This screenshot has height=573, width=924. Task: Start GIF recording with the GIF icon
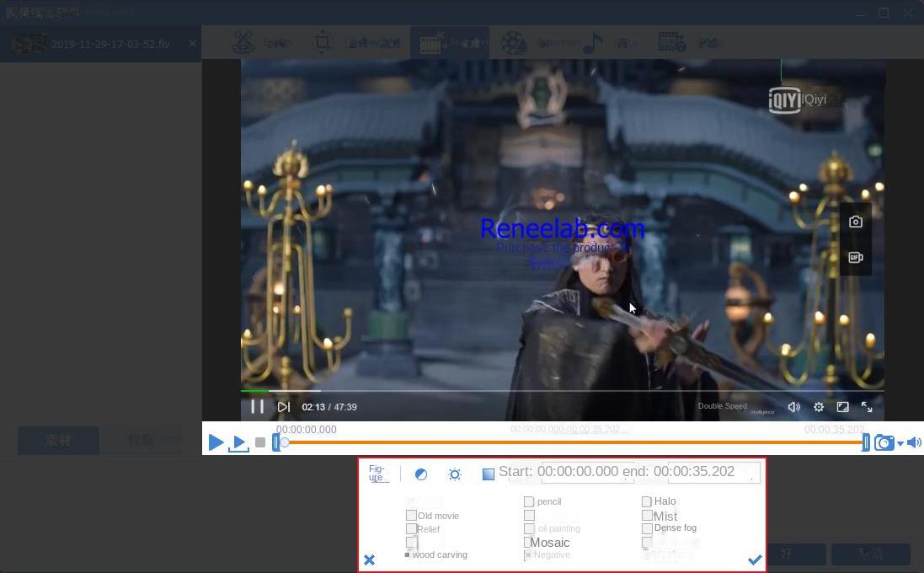coord(855,257)
